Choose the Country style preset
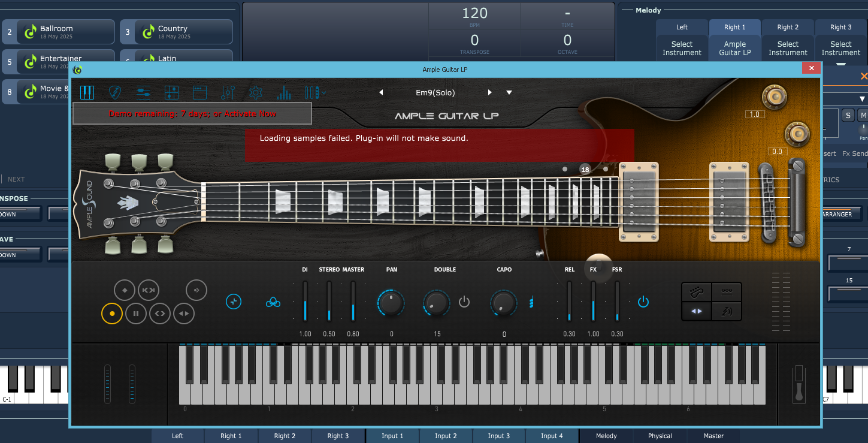The width and height of the screenshot is (868, 443). (177, 32)
